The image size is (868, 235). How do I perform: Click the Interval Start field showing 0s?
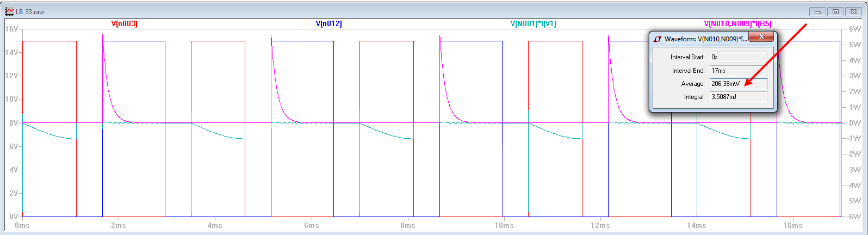(739, 57)
